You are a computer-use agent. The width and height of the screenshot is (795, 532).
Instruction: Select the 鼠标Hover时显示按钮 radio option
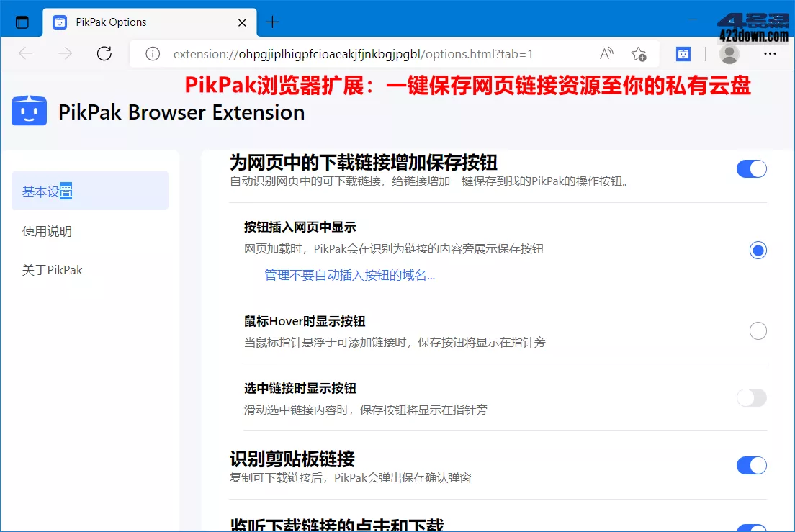tap(758, 330)
